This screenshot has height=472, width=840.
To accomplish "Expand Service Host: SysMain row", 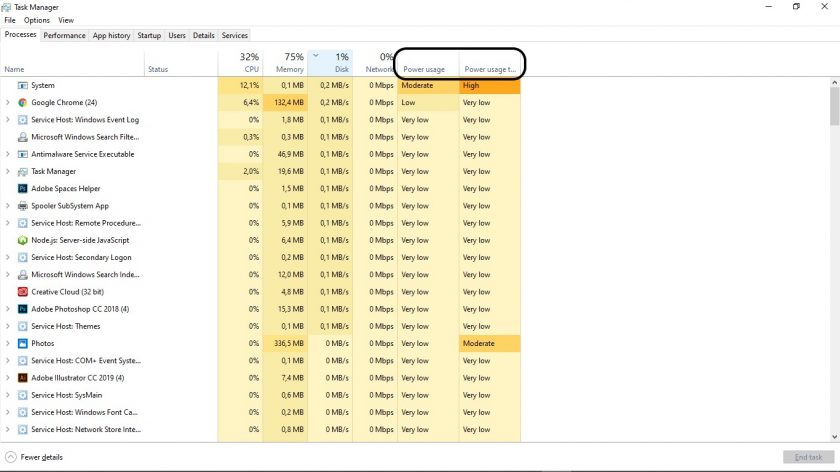I will [8, 395].
